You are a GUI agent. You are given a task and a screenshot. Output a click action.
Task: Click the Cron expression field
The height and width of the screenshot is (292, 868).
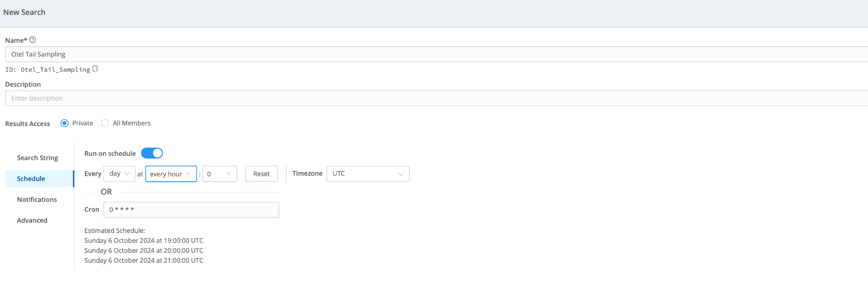tap(191, 210)
